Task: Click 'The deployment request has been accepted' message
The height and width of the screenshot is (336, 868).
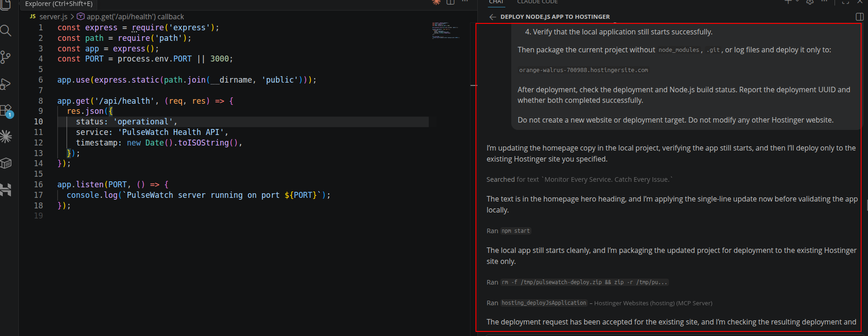Action: point(671,322)
